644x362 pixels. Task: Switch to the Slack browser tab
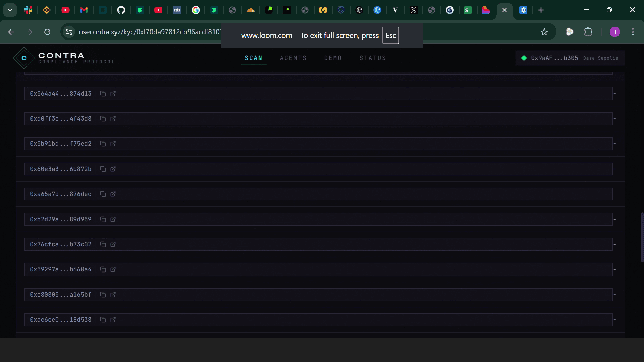28,10
